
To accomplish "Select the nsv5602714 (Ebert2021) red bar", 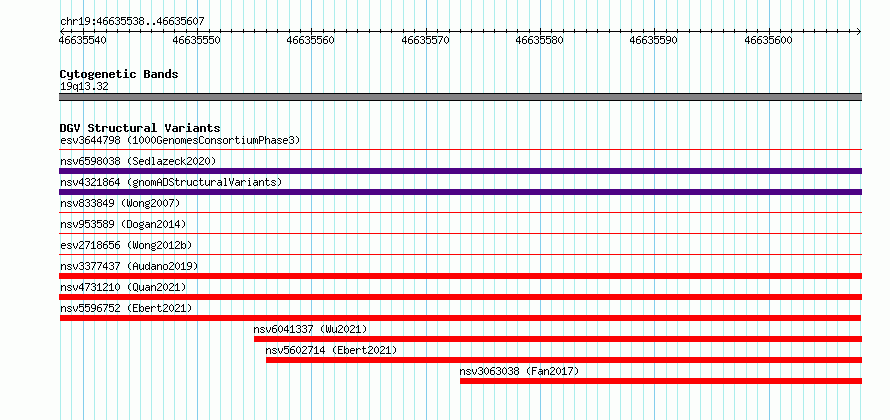I will (x=564, y=360).
